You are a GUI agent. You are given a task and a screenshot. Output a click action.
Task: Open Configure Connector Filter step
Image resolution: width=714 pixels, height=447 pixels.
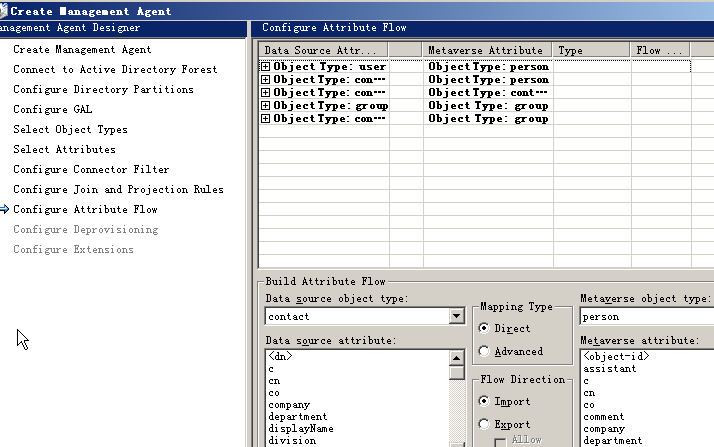click(91, 170)
